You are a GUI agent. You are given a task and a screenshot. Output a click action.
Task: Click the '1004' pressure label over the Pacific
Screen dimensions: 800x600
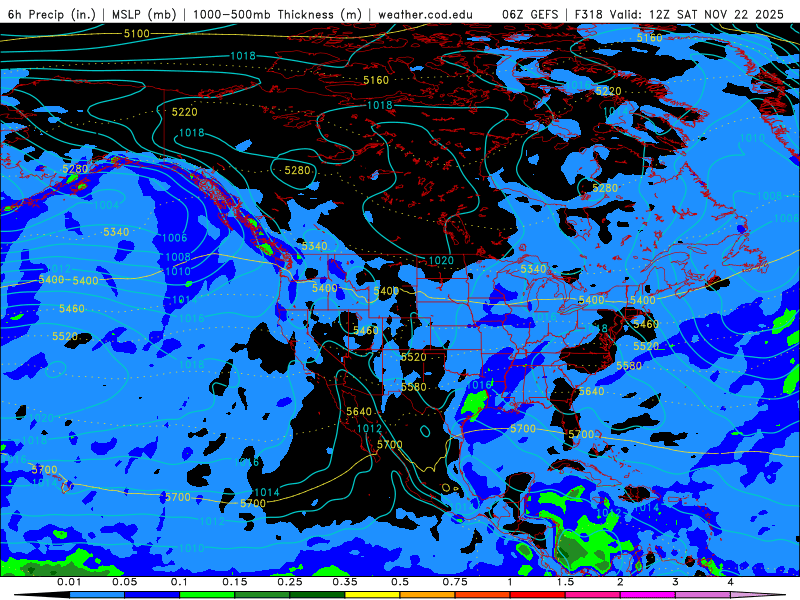pyautogui.click(x=106, y=205)
